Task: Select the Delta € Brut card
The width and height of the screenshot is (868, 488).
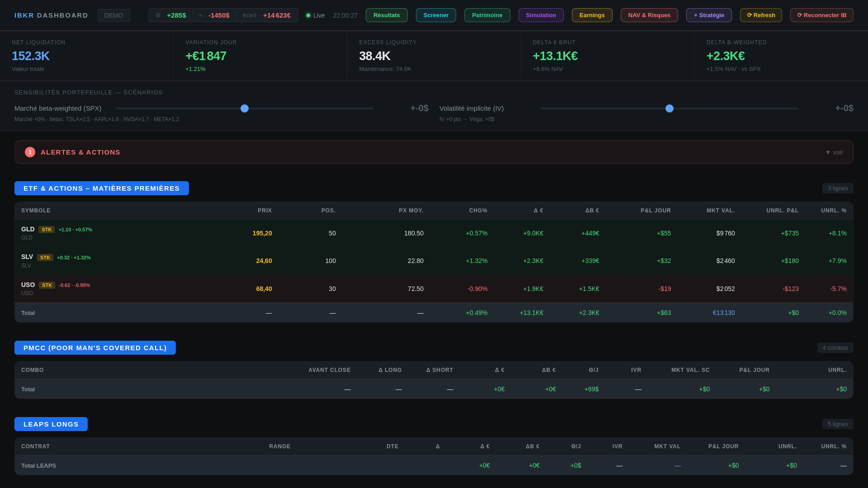Action: (608, 56)
